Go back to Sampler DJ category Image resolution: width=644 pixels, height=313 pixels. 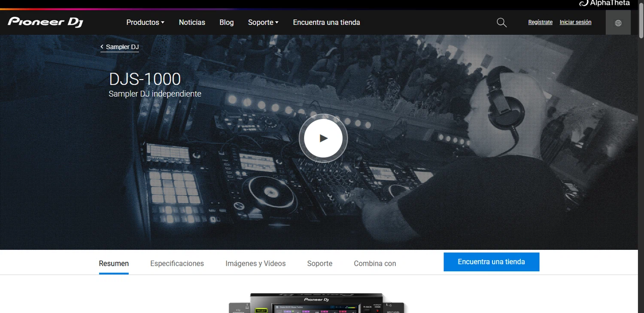tap(119, 47)
